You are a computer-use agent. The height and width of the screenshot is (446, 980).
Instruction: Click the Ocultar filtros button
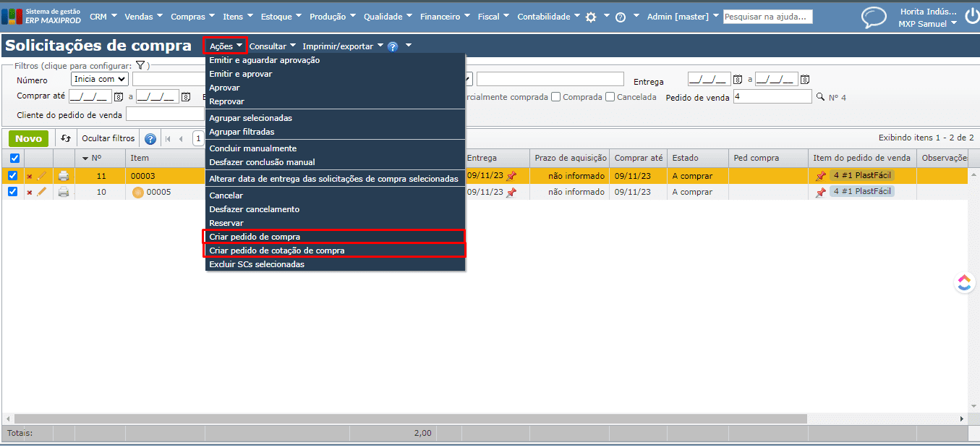[108, 138]
